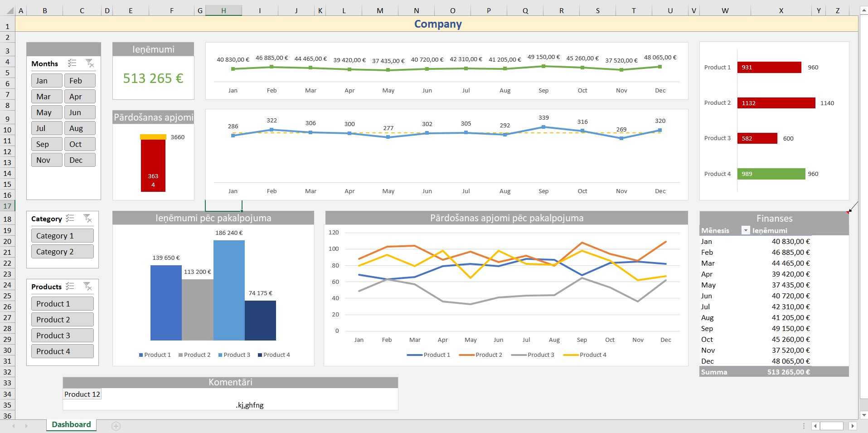Clear the Category slicer filter
This screenshot has height=433, width=868.
87,219
